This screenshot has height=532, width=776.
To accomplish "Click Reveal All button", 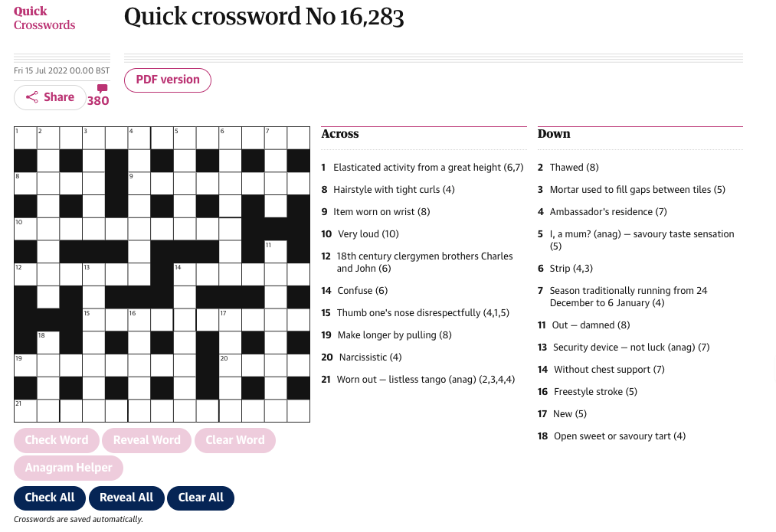I will click(126, 498).
